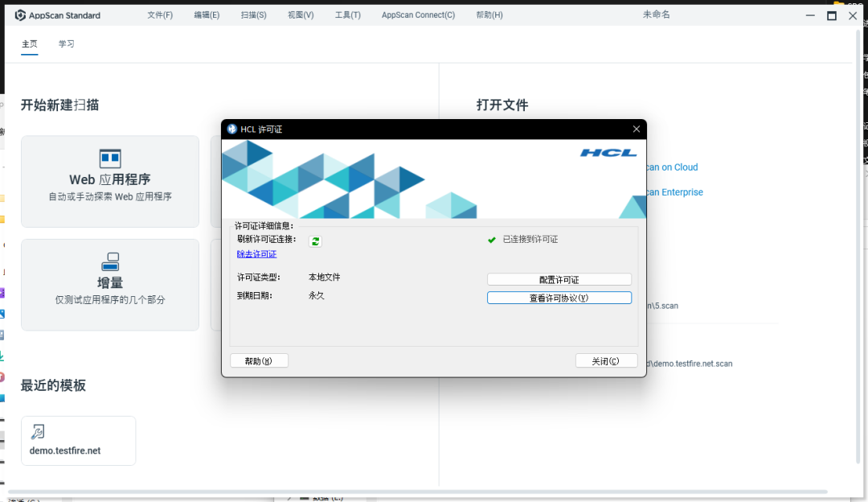Screen dimensions: 868x502
Task: Click the 最近的模板 heading
Action: click(x=53, y=385)
